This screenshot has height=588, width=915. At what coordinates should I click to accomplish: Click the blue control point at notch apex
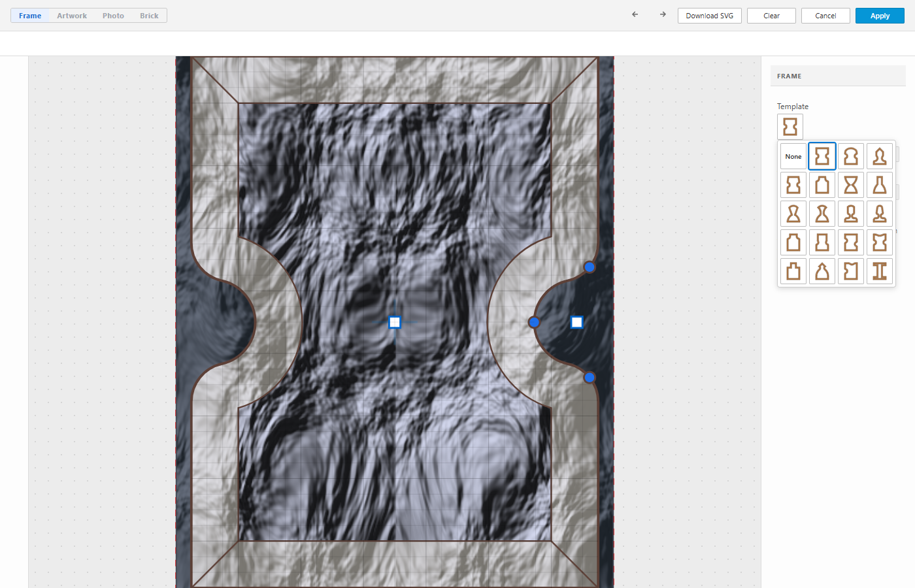tap(534, 322)
